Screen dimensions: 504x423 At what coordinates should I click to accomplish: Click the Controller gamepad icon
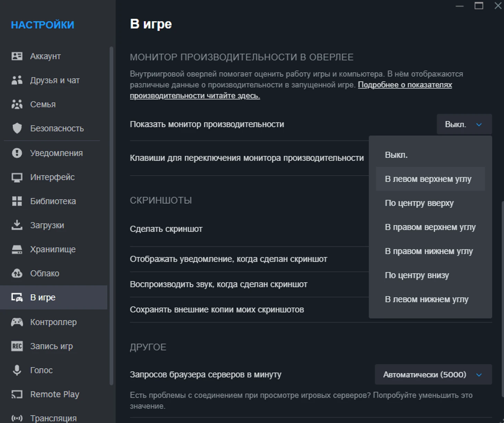[17, 322]
